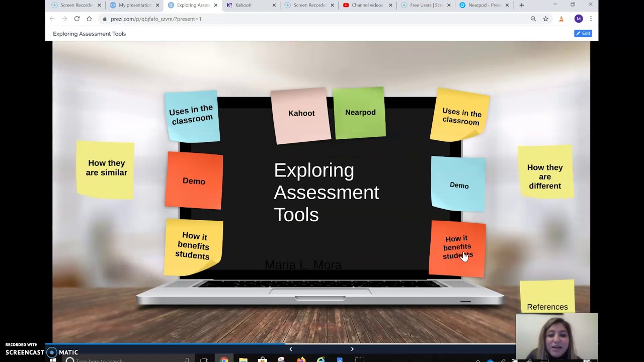The image size is (644, 362).
Task: Click Exploring Assessment Tools page header
Action: point(89,34)
